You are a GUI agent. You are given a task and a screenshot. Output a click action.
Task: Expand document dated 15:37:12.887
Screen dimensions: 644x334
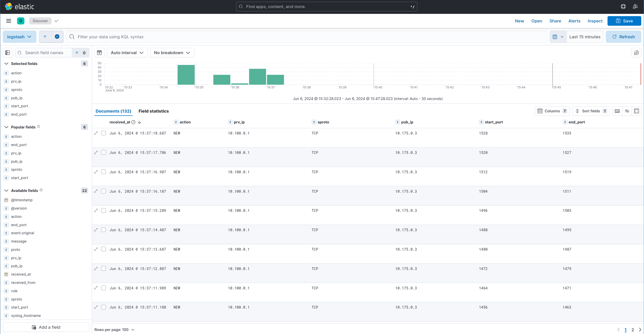click(96, 269)
